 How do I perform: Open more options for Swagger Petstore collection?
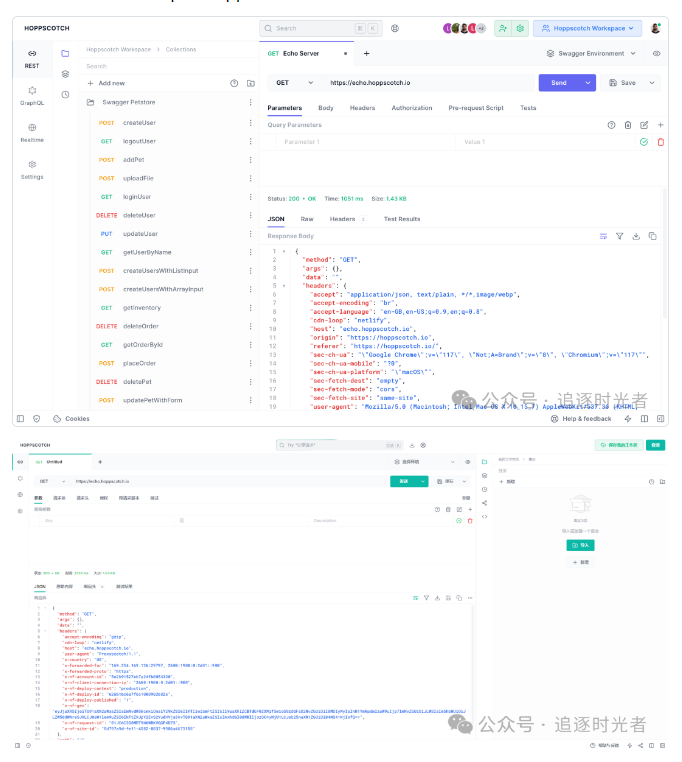coord(250,102)
